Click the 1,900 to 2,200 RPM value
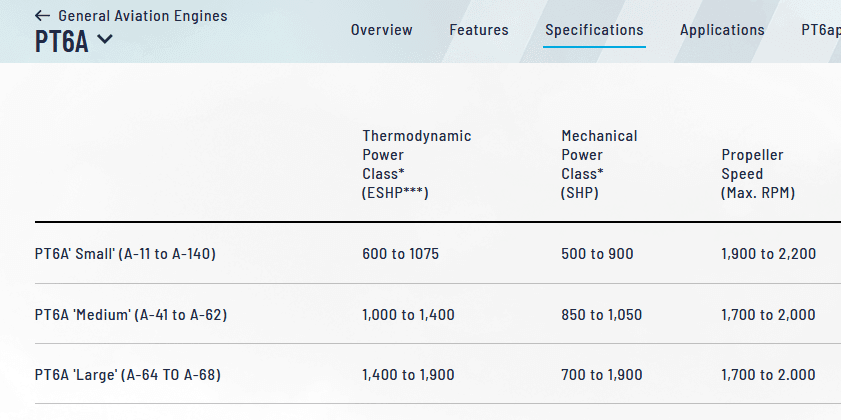The width and height of the screenshot is (841, 420). tap(768, 254)
